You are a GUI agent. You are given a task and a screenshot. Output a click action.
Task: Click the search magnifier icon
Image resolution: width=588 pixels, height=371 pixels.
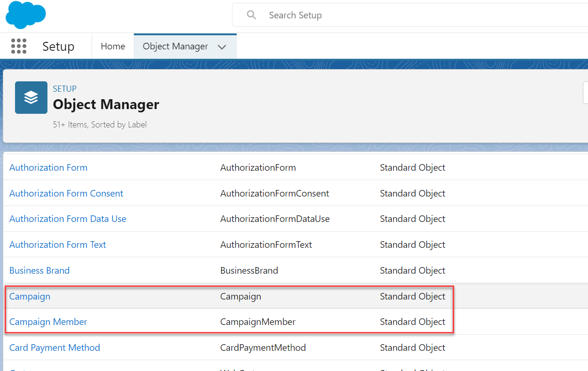(251, 15)
